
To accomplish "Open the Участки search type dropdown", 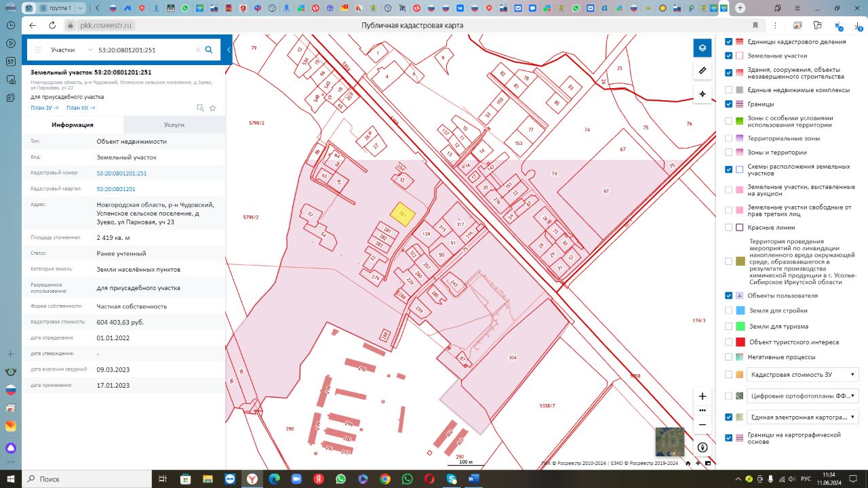I will point(71,50).
